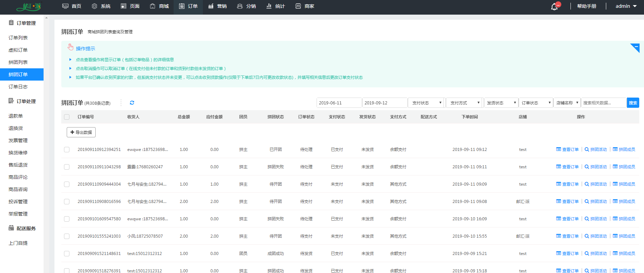Viewport: 644px width, 273px height.
Task: Go to 退款单 in the sidebar
Action: [16, 116]
